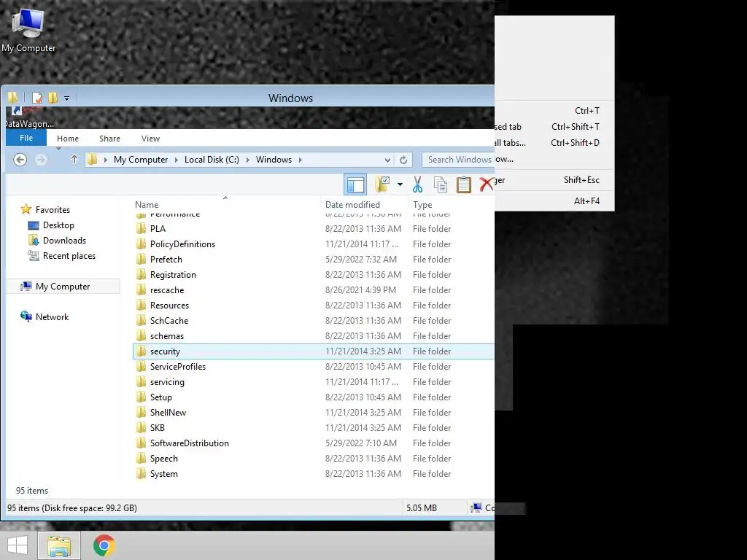Click the Properties icon in quick access toolbar
This screenshot has width=747, height=560.
point(36,98)
